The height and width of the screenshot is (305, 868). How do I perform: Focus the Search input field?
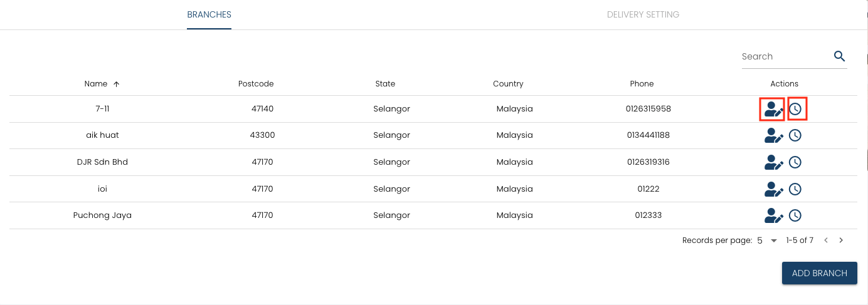click(784, 56)
